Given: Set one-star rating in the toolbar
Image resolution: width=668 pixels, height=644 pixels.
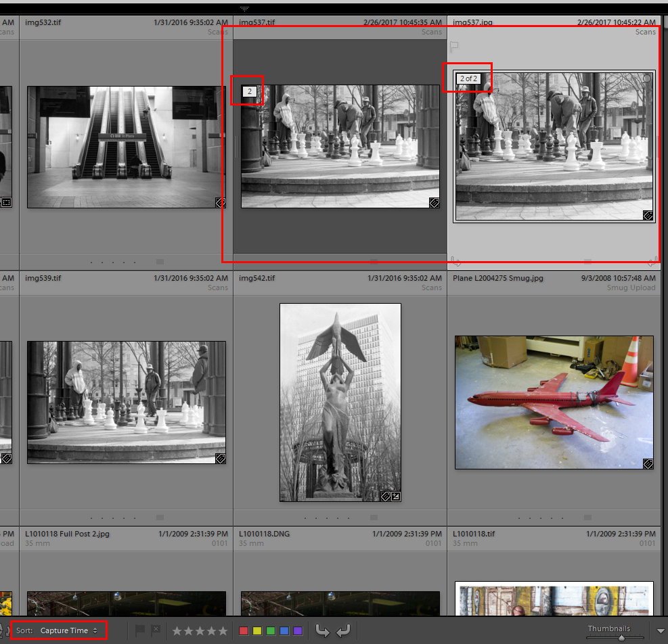Looking at the screenshot, I should 177,630.
